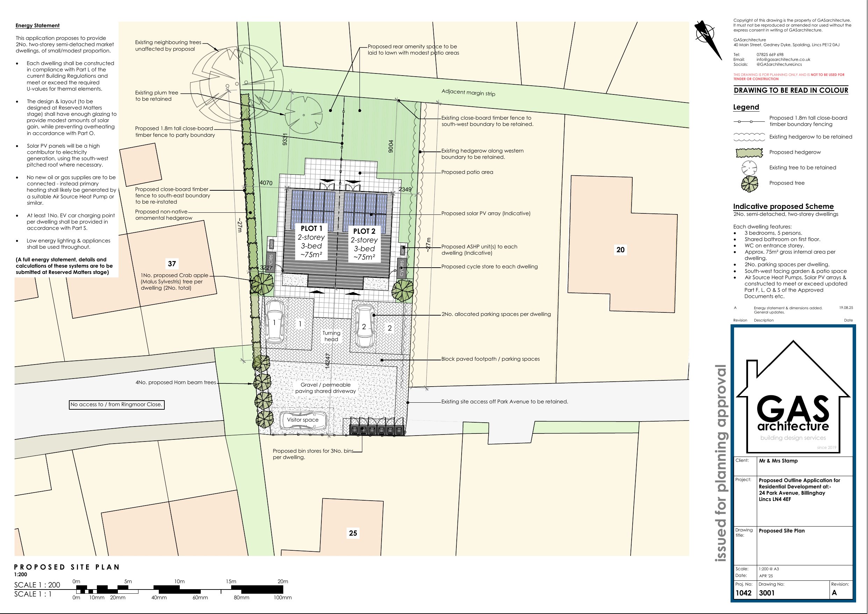
Task: Click the visitor space car symbol
Action: tap(303, 420)
